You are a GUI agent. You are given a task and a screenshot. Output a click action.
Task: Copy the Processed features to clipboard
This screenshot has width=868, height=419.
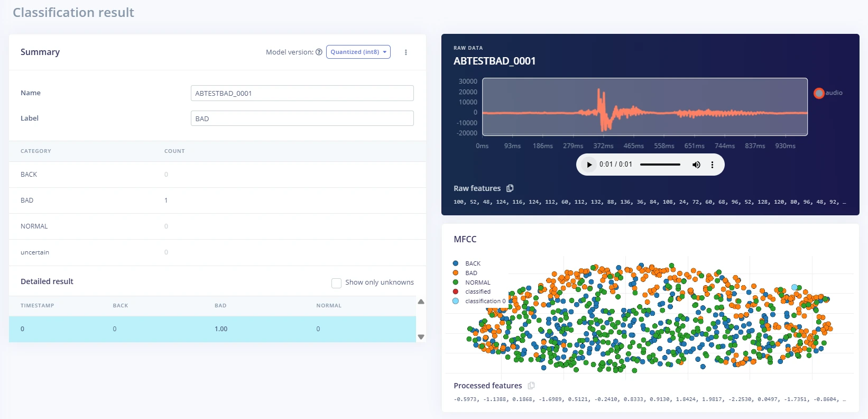(531, 386)
